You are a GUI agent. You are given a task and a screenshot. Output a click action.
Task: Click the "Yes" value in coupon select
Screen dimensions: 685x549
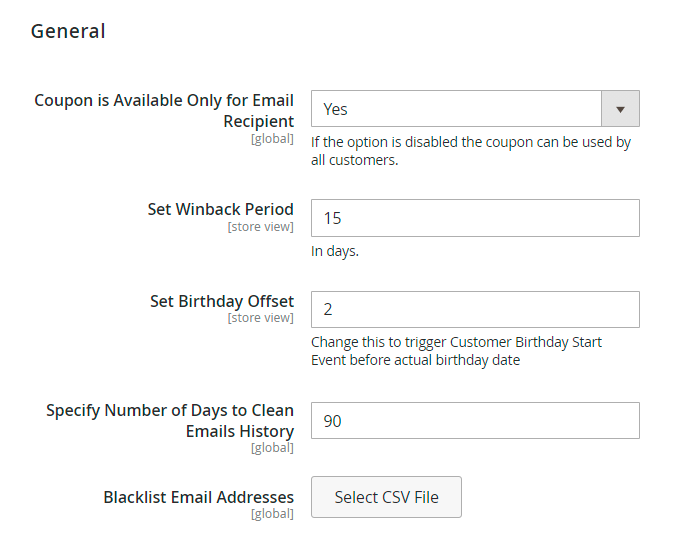[335, 109]
